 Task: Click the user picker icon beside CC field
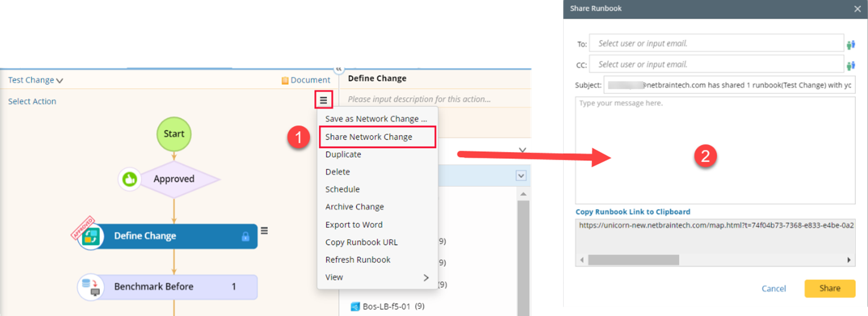850,65
